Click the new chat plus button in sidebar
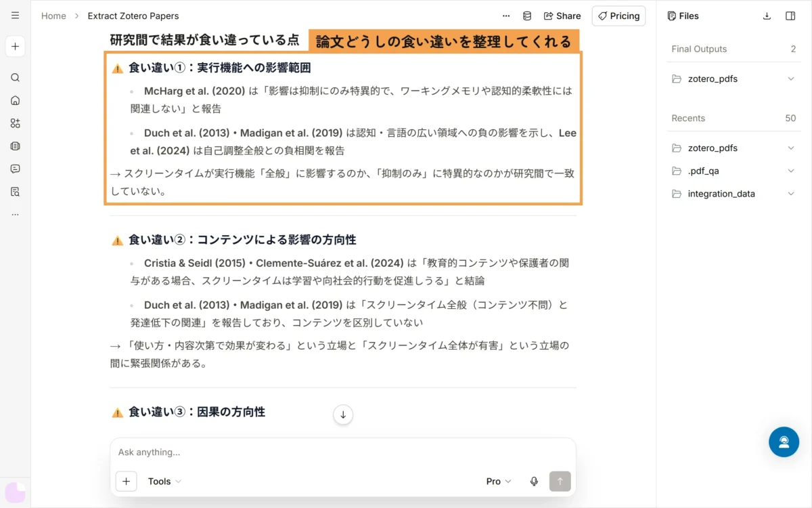812x508 pixels. tap(15, 46)
